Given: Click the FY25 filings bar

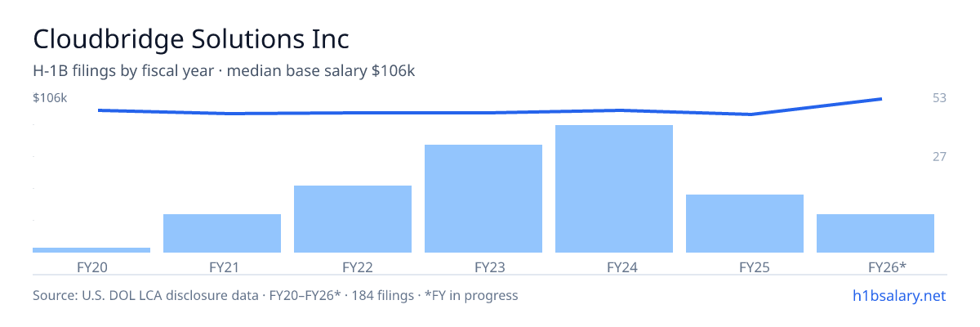Looking at the screenshot, I should (x=745, y=223).
